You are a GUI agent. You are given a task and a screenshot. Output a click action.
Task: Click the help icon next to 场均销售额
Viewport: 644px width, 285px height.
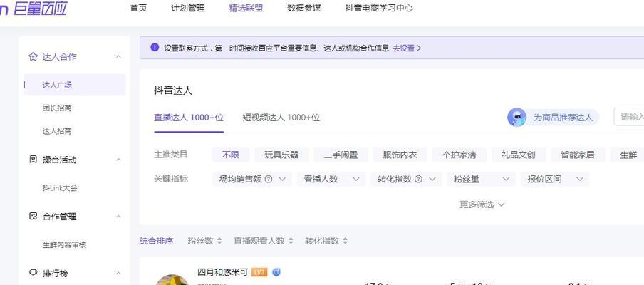click(269, 179)
